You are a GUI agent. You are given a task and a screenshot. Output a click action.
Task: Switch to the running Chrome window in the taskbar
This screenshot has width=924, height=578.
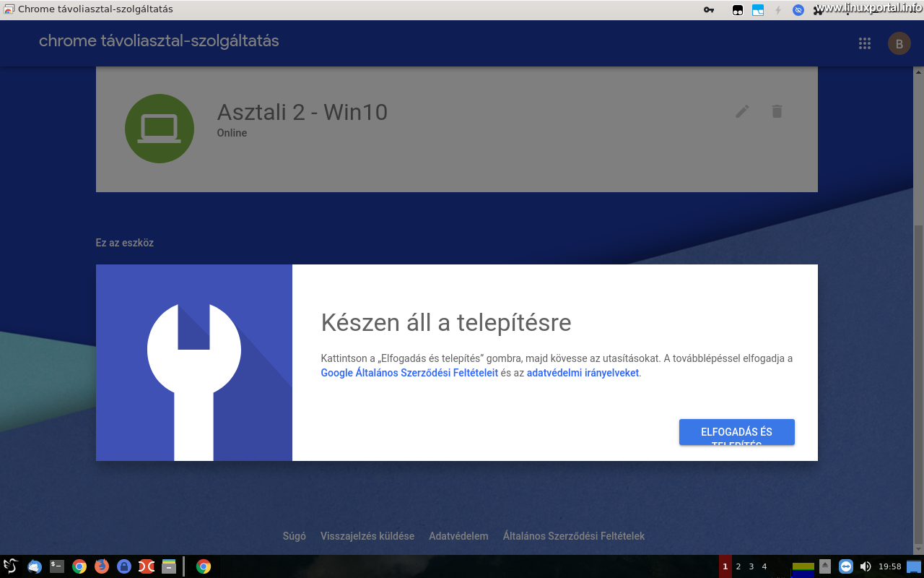click(x=204, y=566)
